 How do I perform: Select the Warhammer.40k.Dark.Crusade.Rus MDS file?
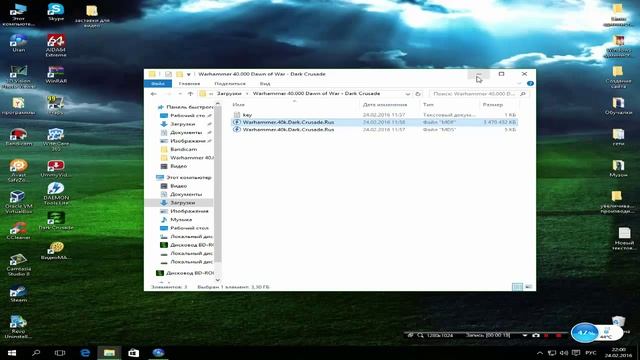tap(374, 129)
